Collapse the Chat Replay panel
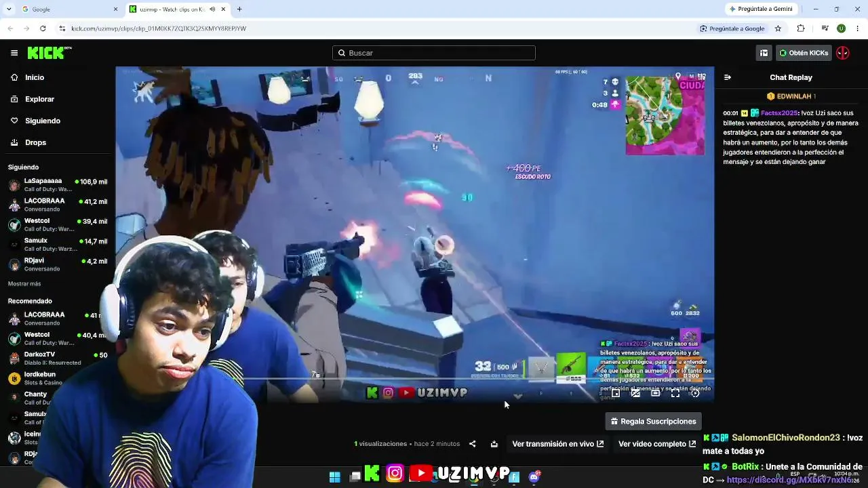Viewport: 868px width, 488px height. pos(728,77)
